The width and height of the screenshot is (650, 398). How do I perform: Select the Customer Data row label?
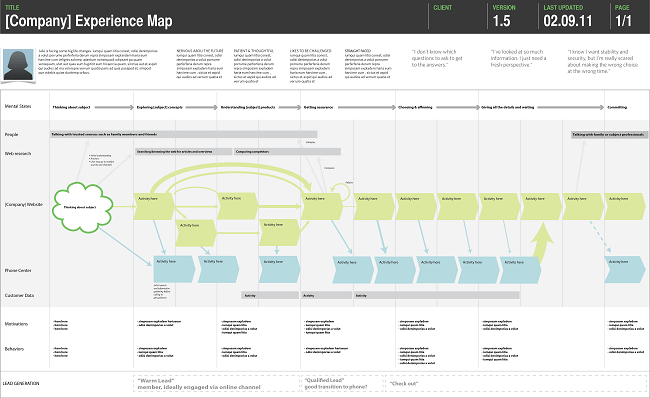[x=19, y=295]
